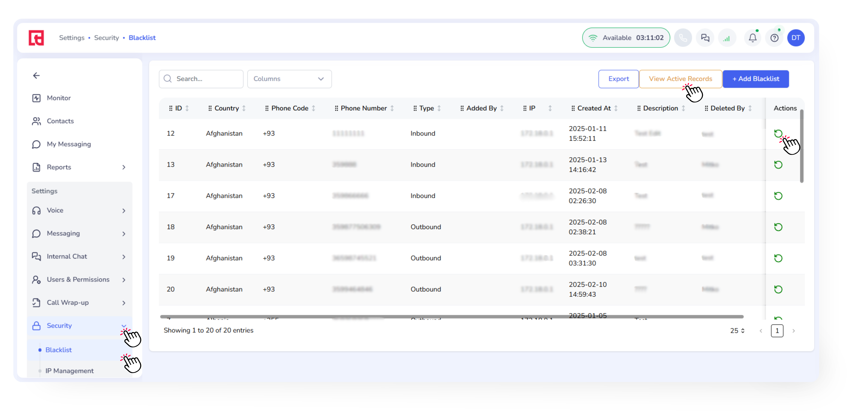Image resolution: width=868 pixels, height=416 pixels.
Task: Click the Export button
Action: click(618, 79)
